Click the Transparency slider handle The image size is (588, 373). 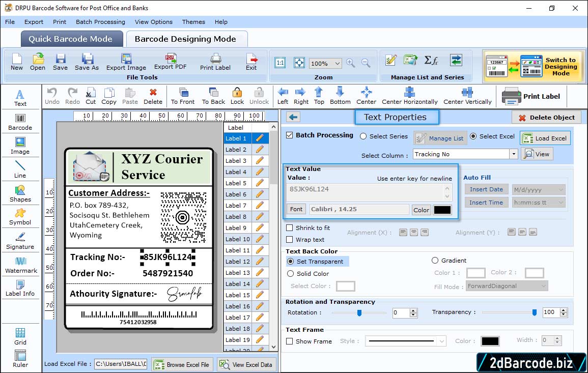(535, 312)
